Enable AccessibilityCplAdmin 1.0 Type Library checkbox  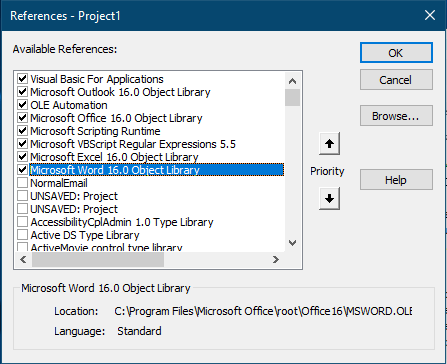(22, 222)
